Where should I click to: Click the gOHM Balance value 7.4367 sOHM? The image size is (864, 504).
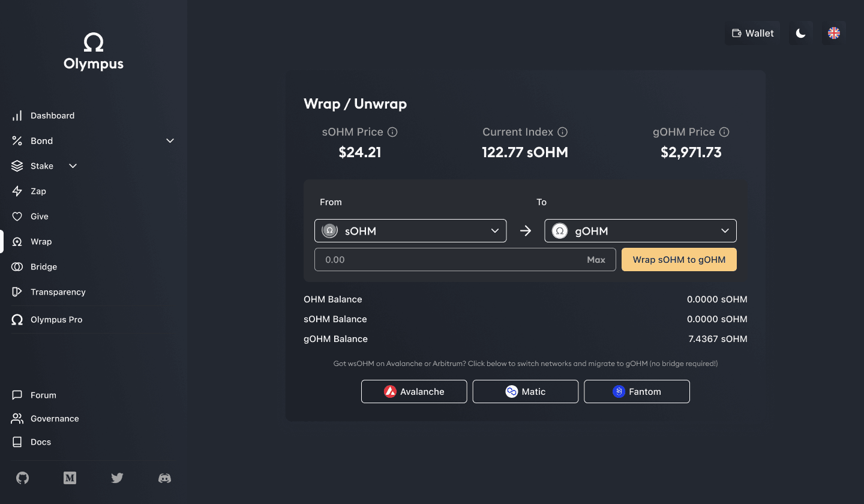click(x=718, y=339)
